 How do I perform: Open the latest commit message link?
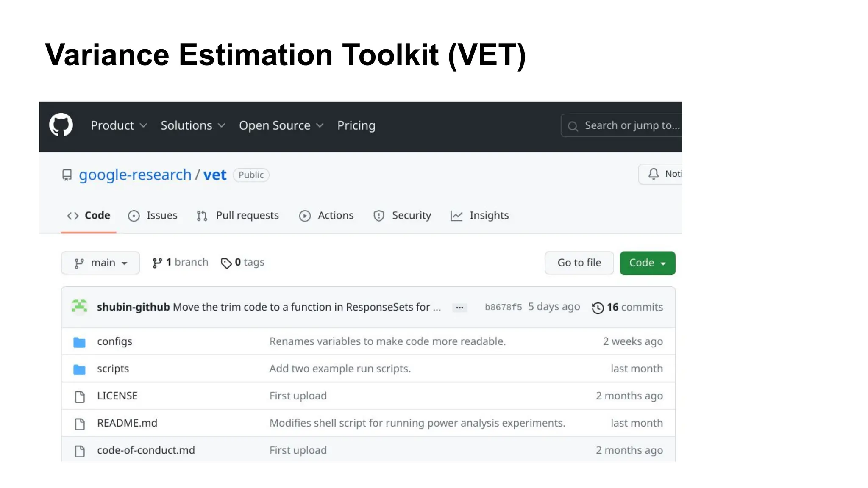(x=307, y=307)
